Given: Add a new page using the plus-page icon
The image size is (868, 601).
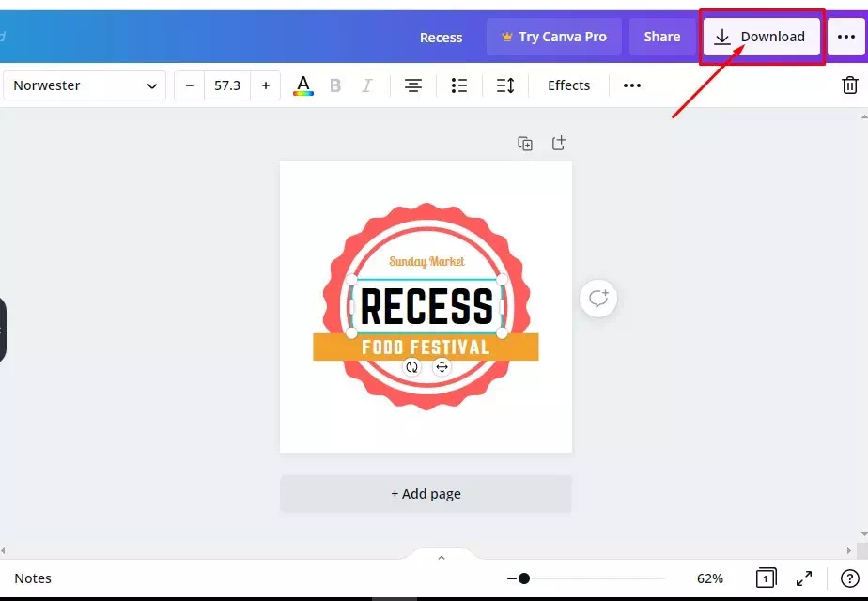Looking at the screenshot, I should click(559, 143).
